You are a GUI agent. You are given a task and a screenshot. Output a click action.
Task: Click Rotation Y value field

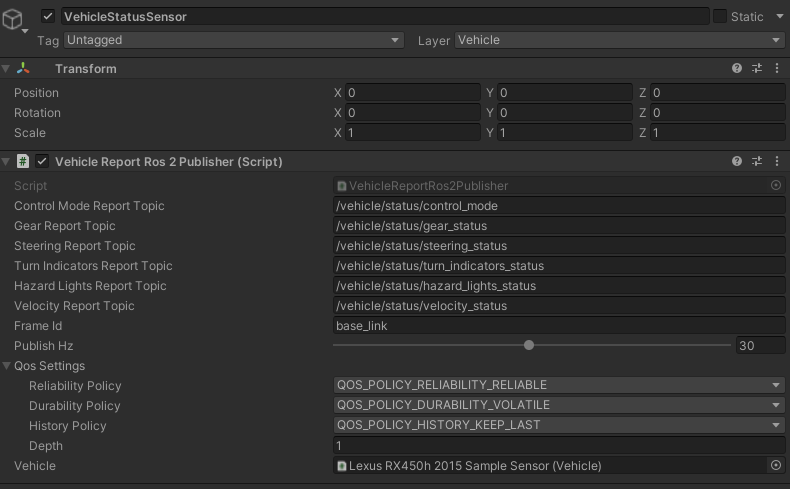pos(565,113)
